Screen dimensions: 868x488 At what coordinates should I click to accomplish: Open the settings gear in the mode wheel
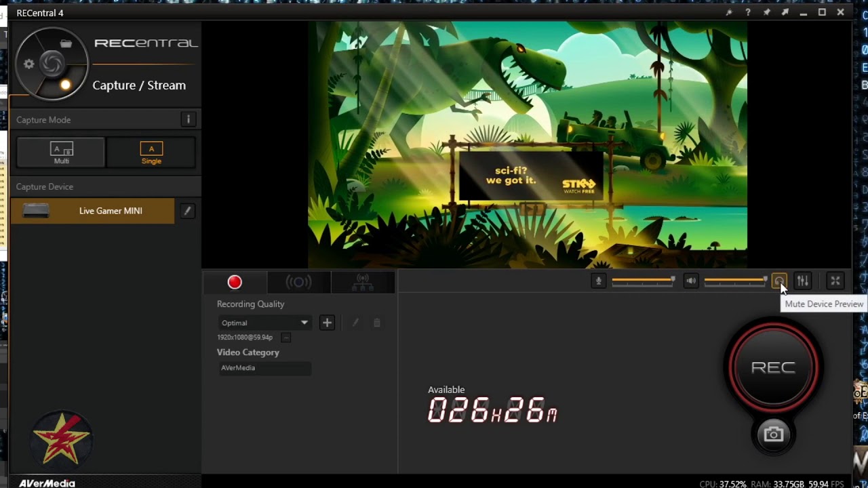28,64
